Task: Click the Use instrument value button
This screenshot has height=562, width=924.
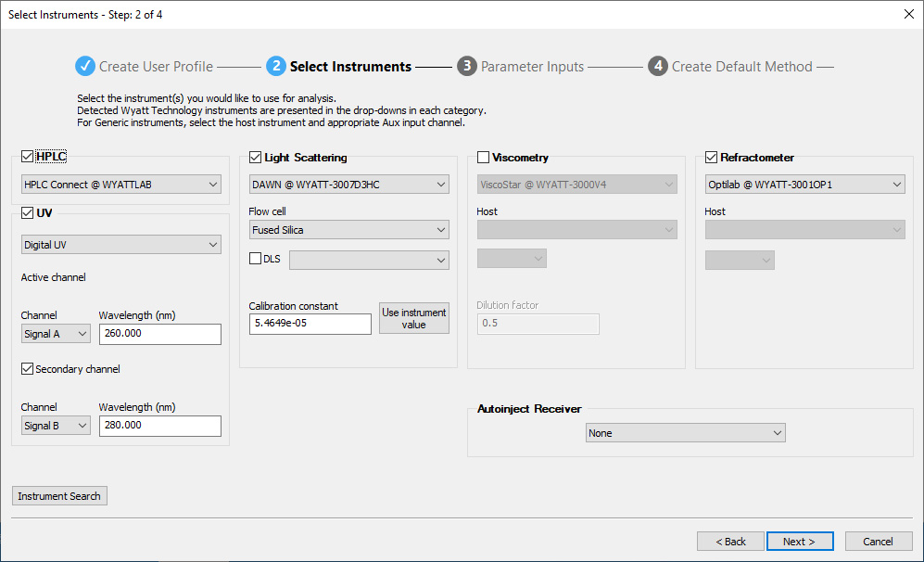Action: pos(414,319)
